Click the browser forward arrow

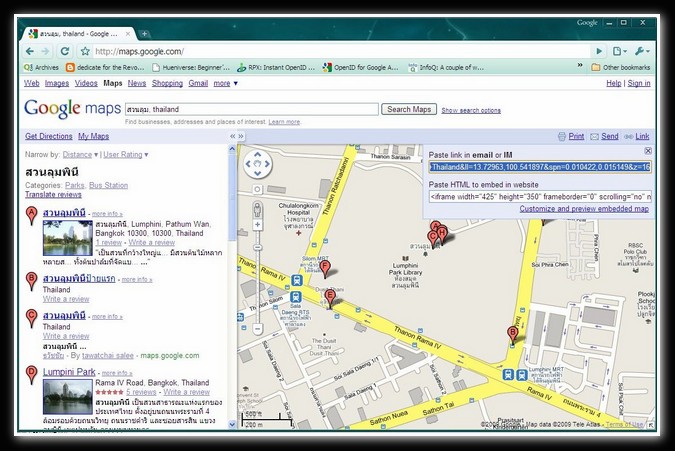coord(45,51)
